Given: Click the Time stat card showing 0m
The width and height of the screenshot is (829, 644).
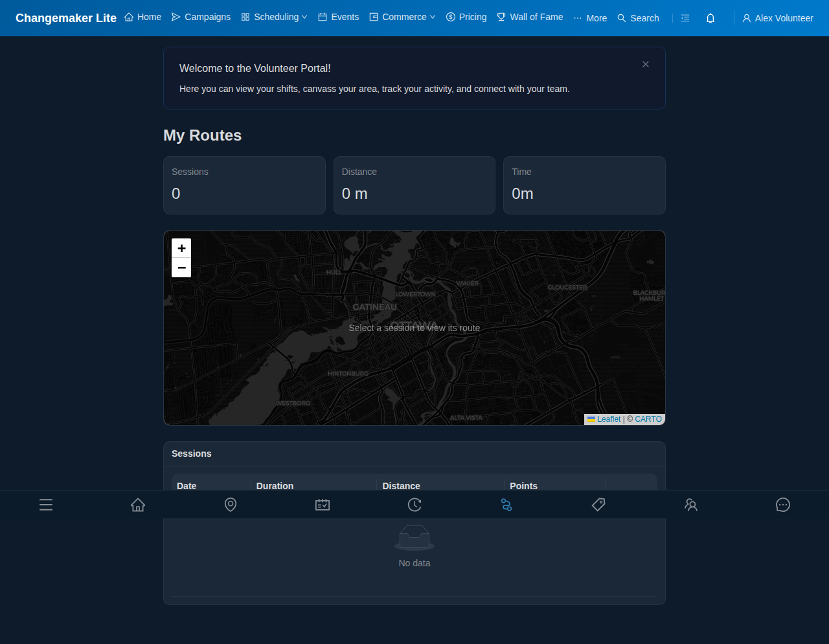Looking at the screenshot, I should pyautogui.click(x=584, y=185).
